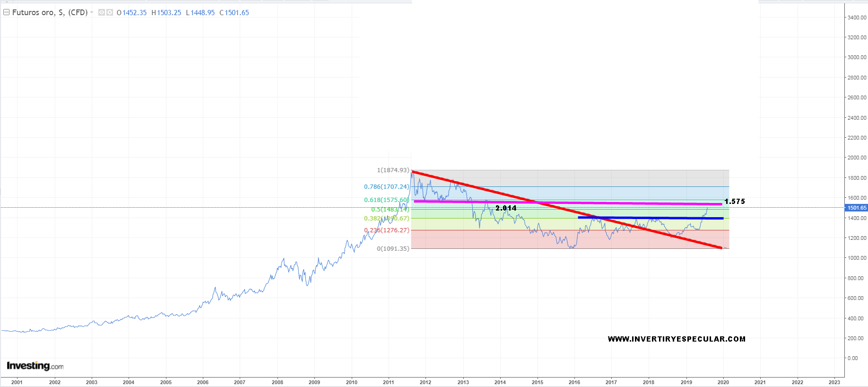Screen dimensions: 868x387
Task: Click the 0.786(1707.24) Fibonacci level label
Action: coord(386,186)
